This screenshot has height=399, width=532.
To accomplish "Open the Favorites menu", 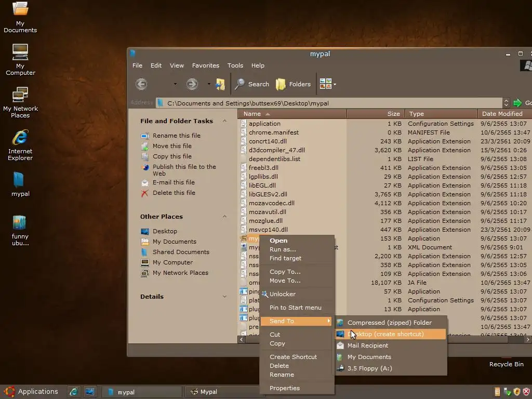I will tap(205, 65).
